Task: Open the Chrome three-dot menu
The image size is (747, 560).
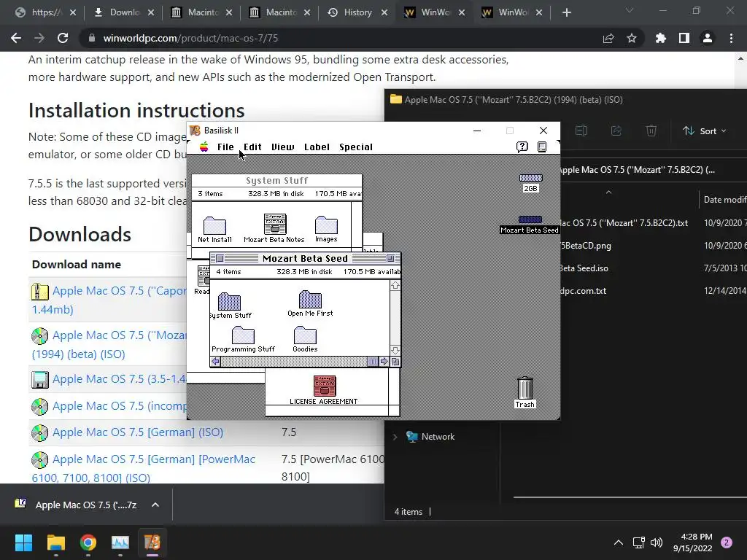Action: [x=731, y=38]
